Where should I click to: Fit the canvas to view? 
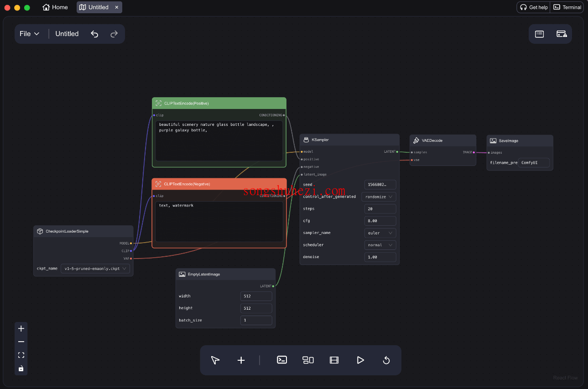[21, 355]
